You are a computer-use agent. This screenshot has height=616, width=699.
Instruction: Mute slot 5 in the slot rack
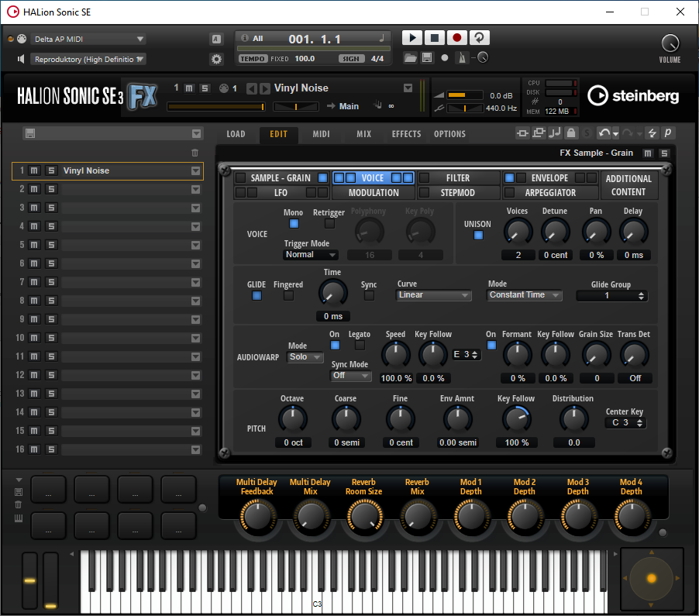34,245
